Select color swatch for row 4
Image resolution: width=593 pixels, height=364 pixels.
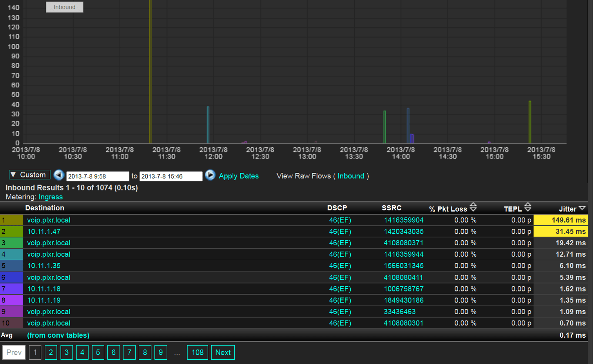[x=12, y=254]
